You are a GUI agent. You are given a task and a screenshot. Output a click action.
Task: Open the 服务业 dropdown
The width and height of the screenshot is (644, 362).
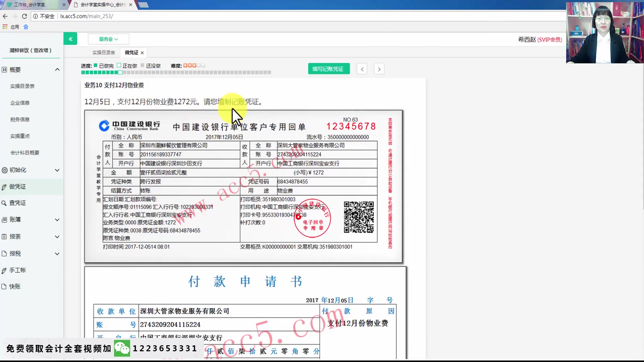tap(108, 39)
